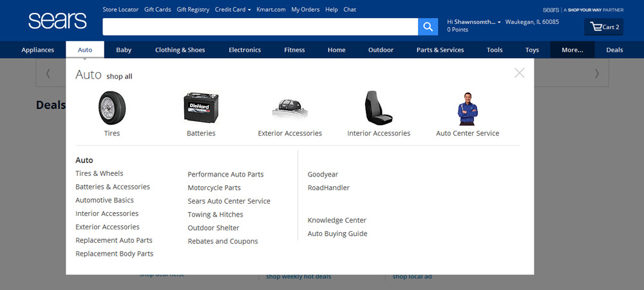Select the Appliances navigation tab
Screen dimensions: 644x290
tap(38, 50)
